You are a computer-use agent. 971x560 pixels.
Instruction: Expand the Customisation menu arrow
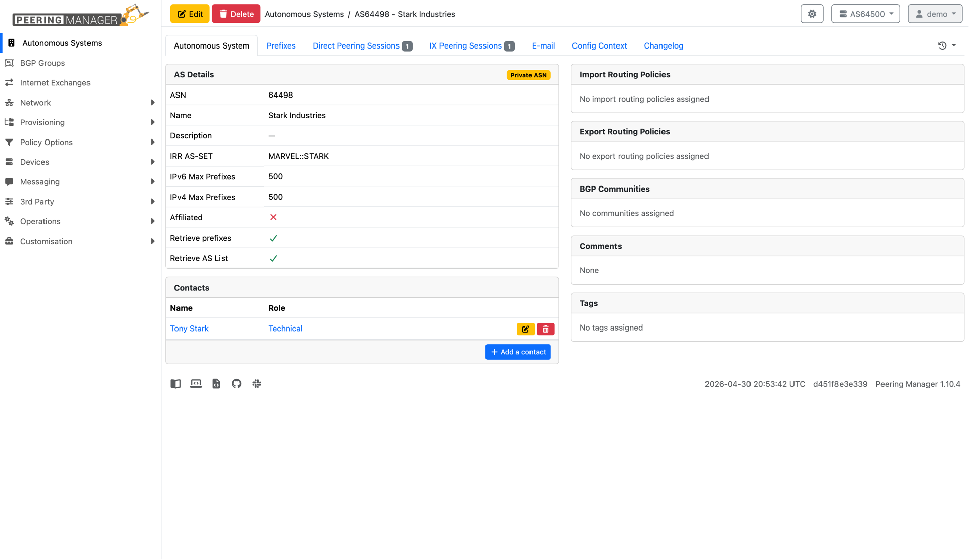pos(153,242)
